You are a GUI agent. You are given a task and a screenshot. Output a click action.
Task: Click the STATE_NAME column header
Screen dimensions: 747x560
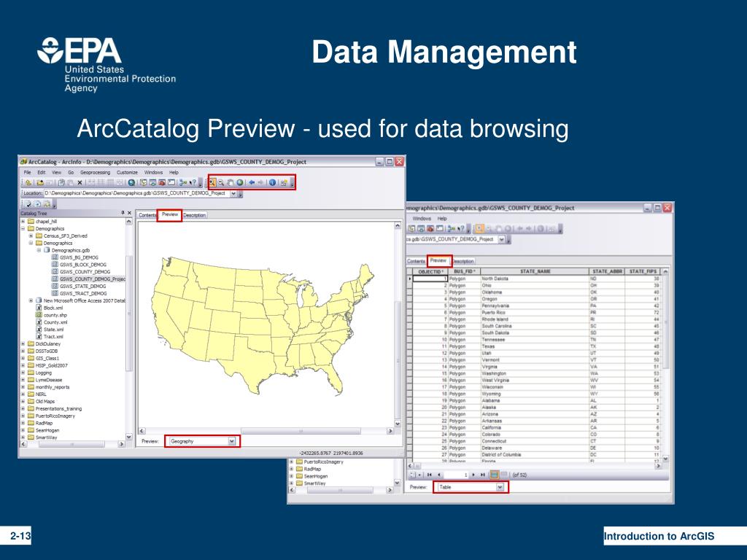[535, 271]
